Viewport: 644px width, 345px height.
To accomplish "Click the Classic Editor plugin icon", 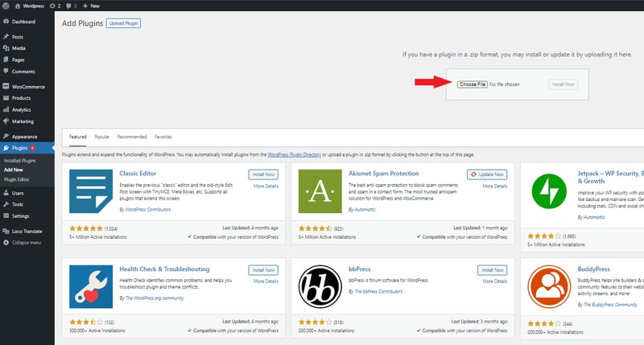I will tap(91, 191).
